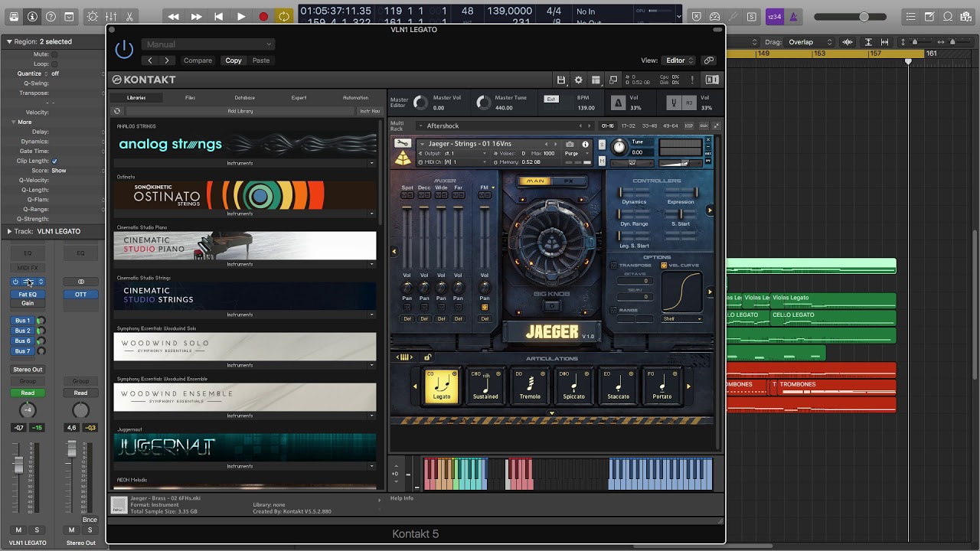This screenshot has height=551, width=980.
Task: Solo the Jaeger instrument S button
Action: point(602,145)
